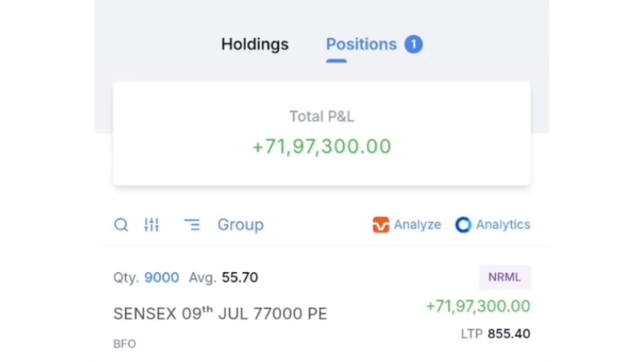Tap the Total P&L card

(x=322, y=134)
